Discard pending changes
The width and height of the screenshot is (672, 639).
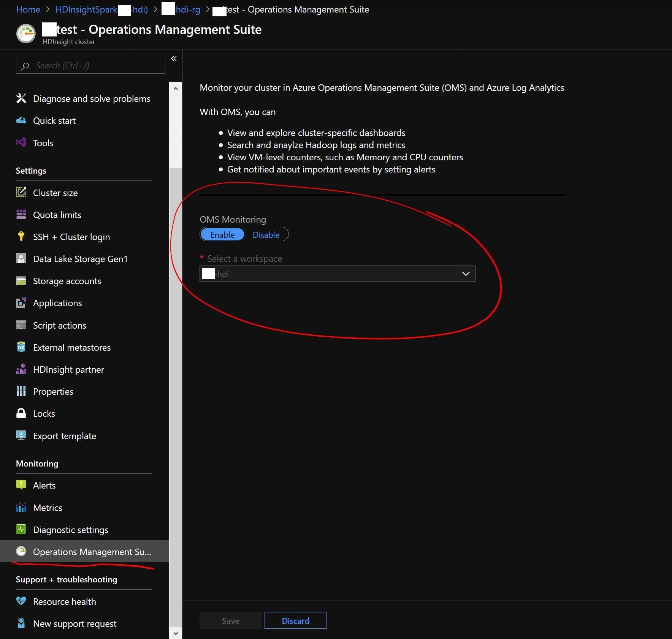tap(296, 620)
